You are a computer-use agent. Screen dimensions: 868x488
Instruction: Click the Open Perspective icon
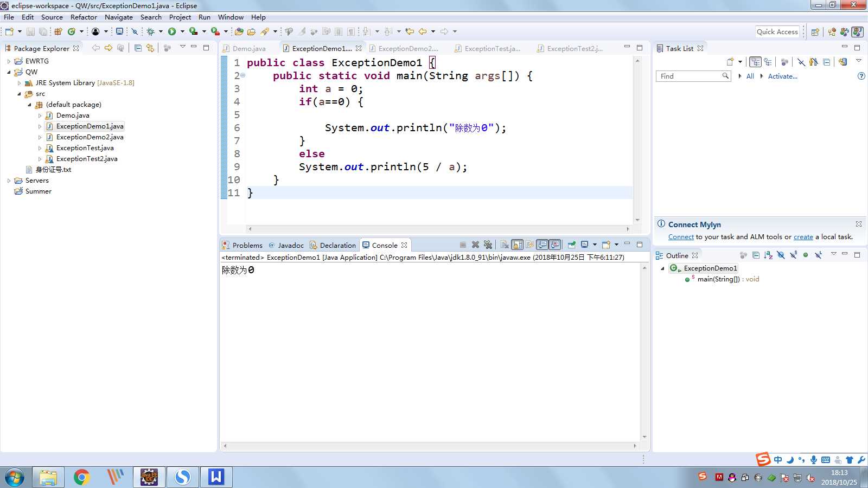pos(815,31)
